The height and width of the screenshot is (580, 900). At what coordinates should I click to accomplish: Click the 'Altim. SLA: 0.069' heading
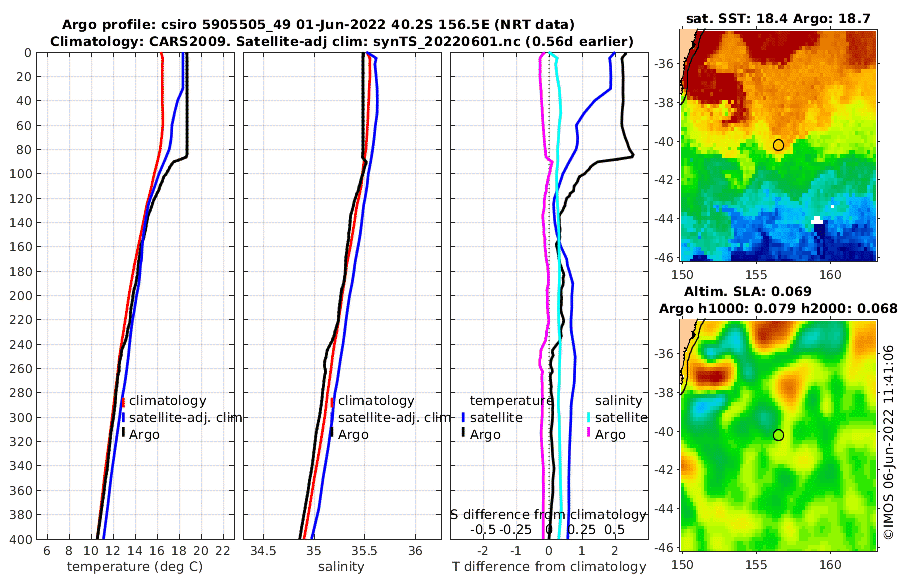tap(747, 292)
